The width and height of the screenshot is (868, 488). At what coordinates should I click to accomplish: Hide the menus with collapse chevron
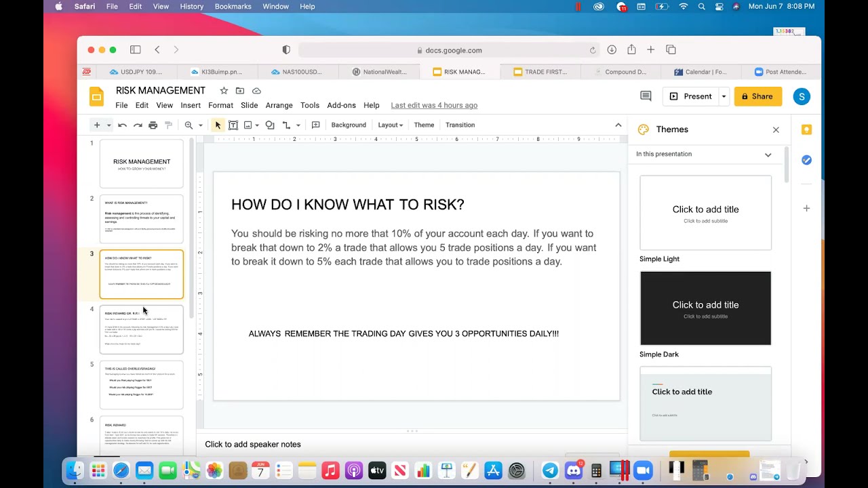618,125
